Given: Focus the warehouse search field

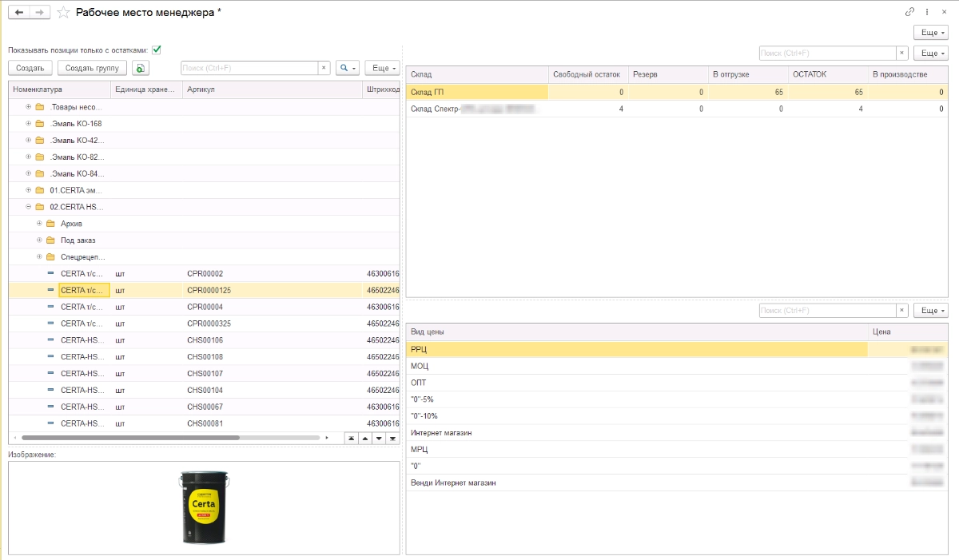Looking at the screenshot, I should tap(827, 53).
